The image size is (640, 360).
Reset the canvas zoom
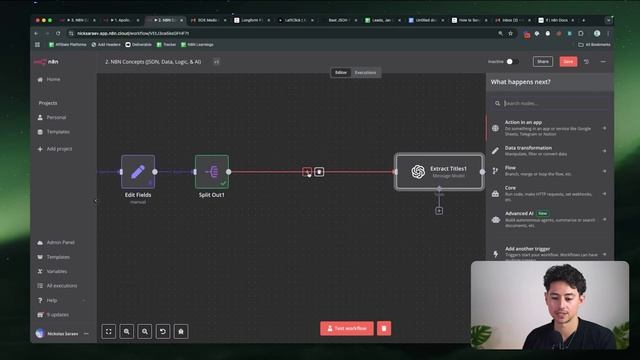point(163,331)
